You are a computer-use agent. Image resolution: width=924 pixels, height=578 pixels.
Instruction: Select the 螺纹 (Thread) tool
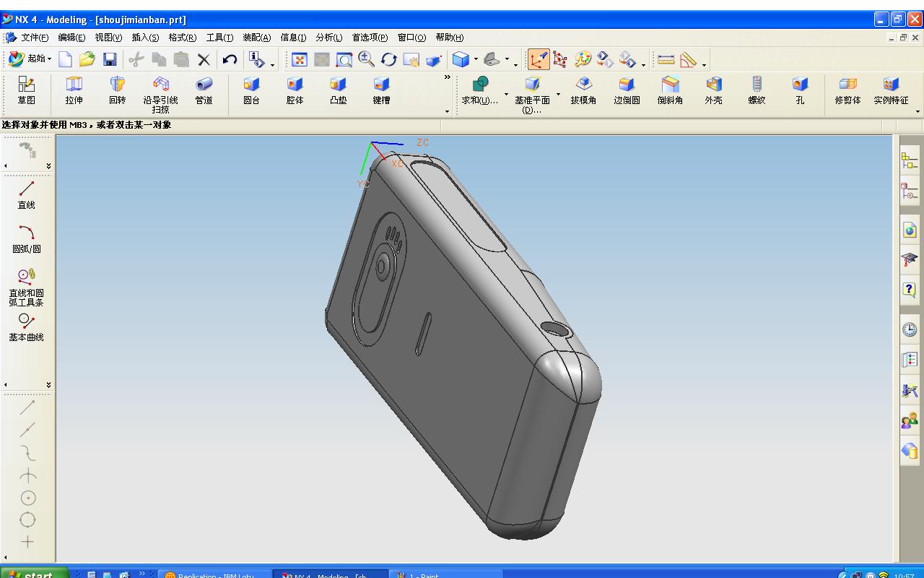757,92
